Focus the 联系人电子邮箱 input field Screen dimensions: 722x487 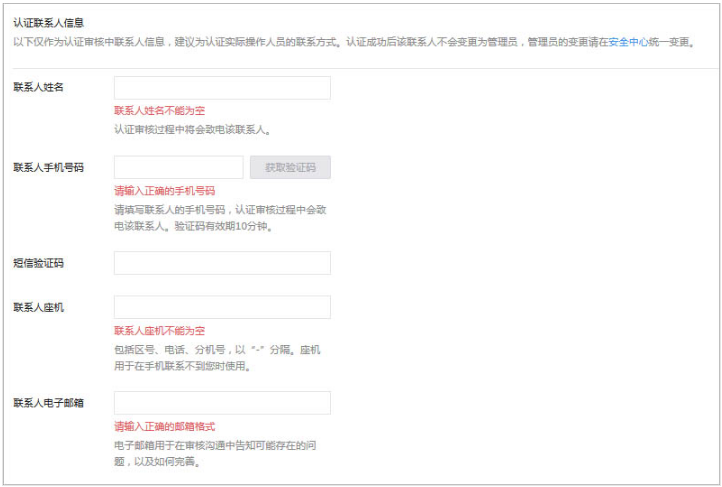[222, 403]
